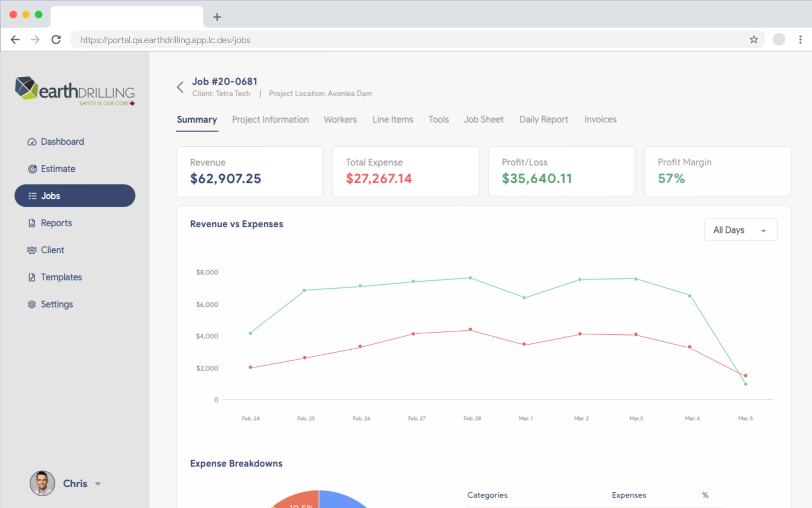Click Project Location: Avonlea Dam text

(320, 93)
